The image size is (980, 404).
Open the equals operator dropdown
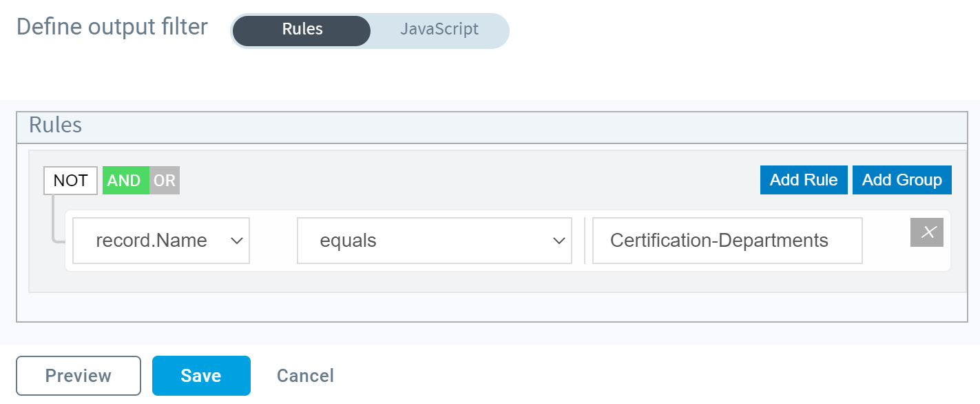click(435, 241)
